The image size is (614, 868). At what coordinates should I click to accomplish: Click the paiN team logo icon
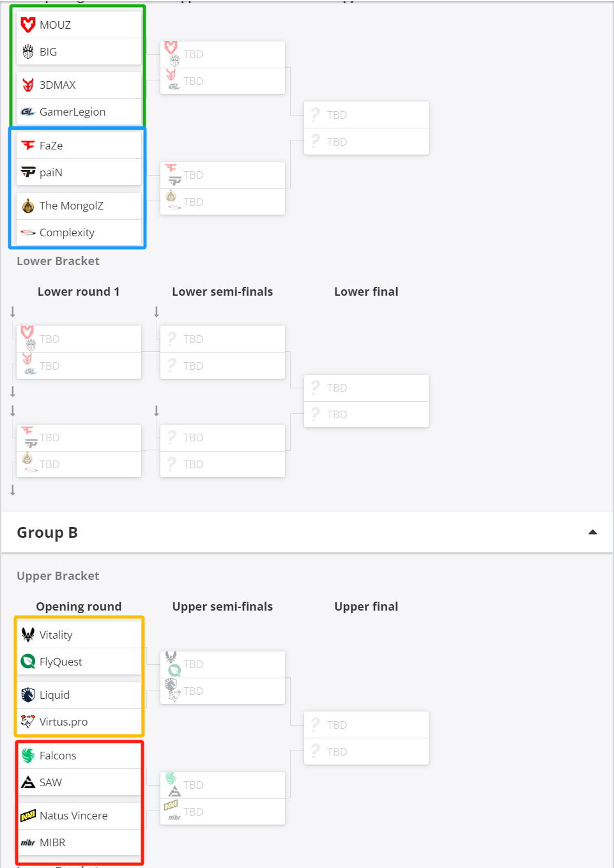tap(28, 172)
